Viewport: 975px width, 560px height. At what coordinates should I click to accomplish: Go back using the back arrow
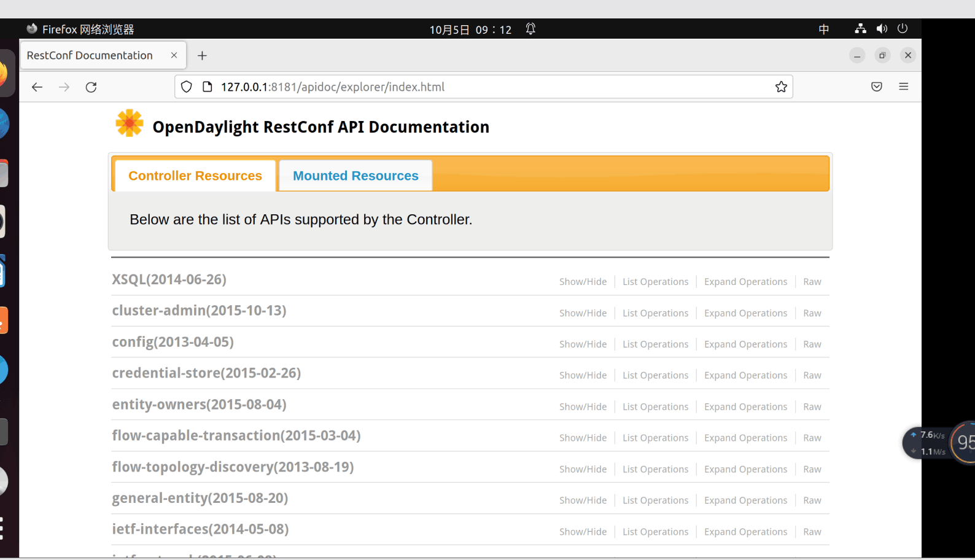(37, 87)
